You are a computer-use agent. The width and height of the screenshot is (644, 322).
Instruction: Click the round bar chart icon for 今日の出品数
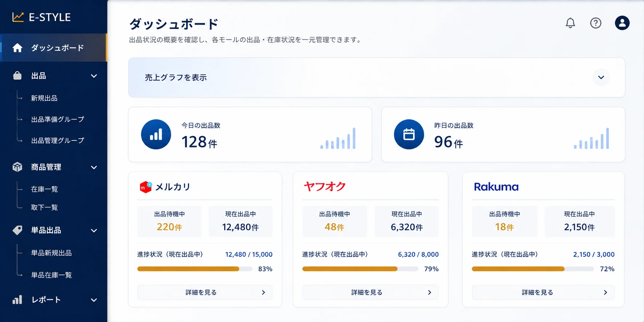pos(156,134)
